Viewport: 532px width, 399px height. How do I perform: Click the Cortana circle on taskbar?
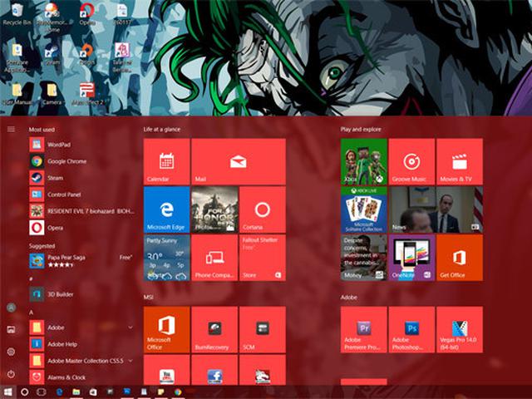click(24, 392)
